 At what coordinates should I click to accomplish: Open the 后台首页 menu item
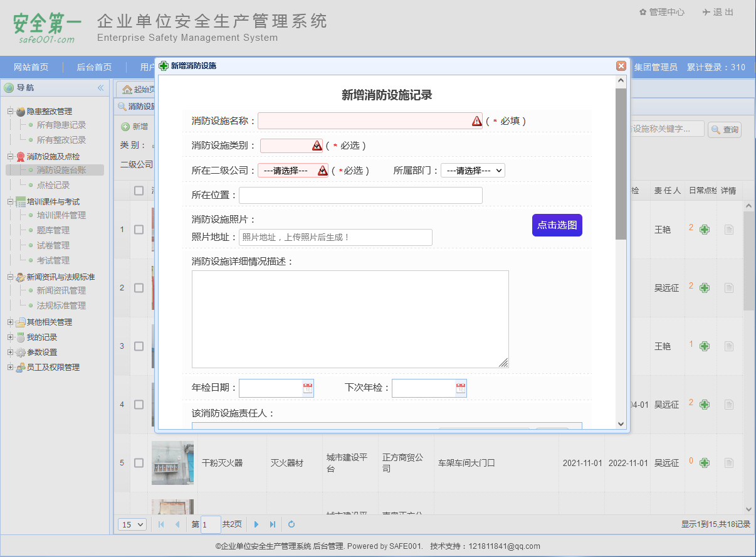click(x=94, y=67)
